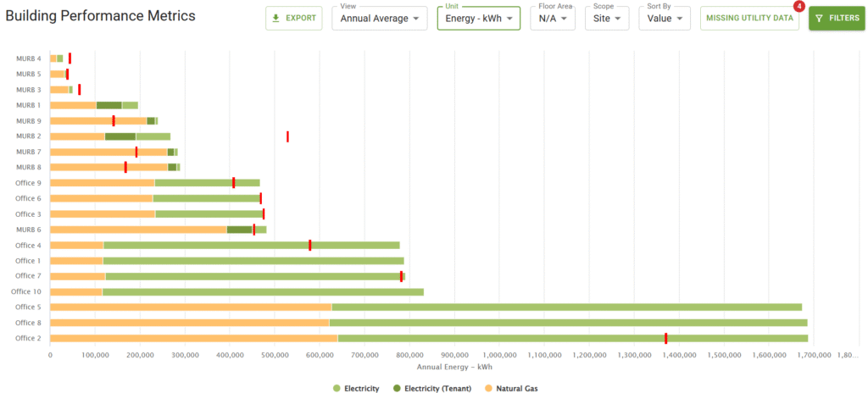Expand the Unit Energy - kWh dropdown
Viewport: 868px width, 393px height.
point(478,18)
